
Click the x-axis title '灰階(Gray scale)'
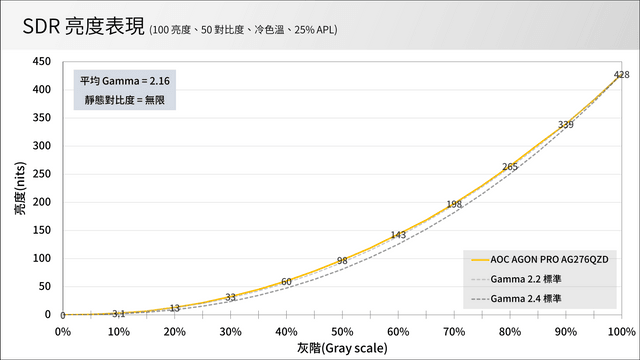pyautogui.click(x=342, y=348)
